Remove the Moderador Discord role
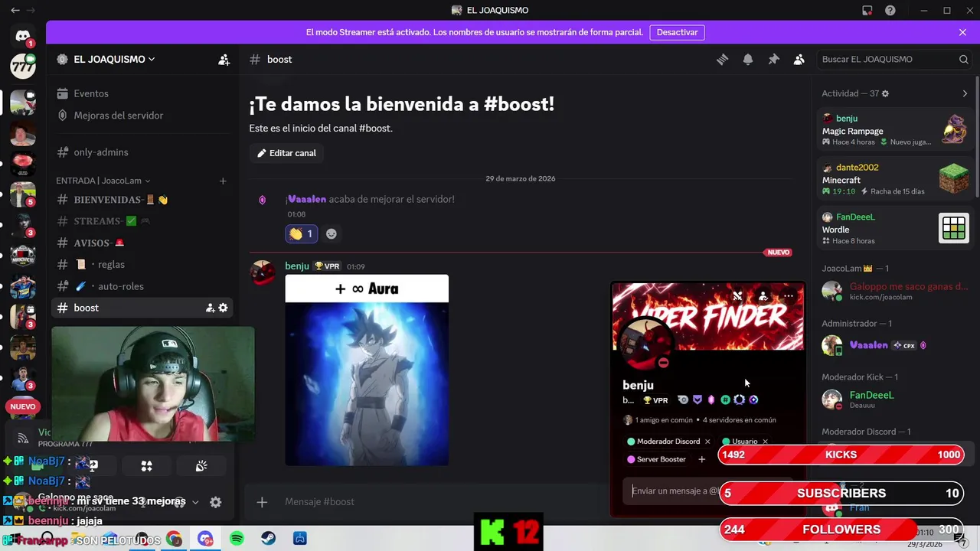Image resolution: width=980 pixels, height=551 pixels. coord(707,442)
